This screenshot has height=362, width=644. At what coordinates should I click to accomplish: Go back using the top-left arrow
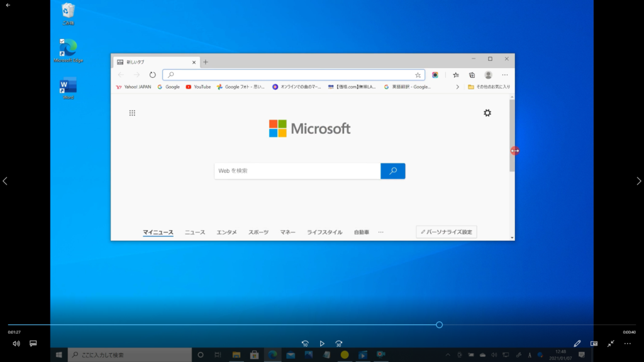click(x=8, y=5)
